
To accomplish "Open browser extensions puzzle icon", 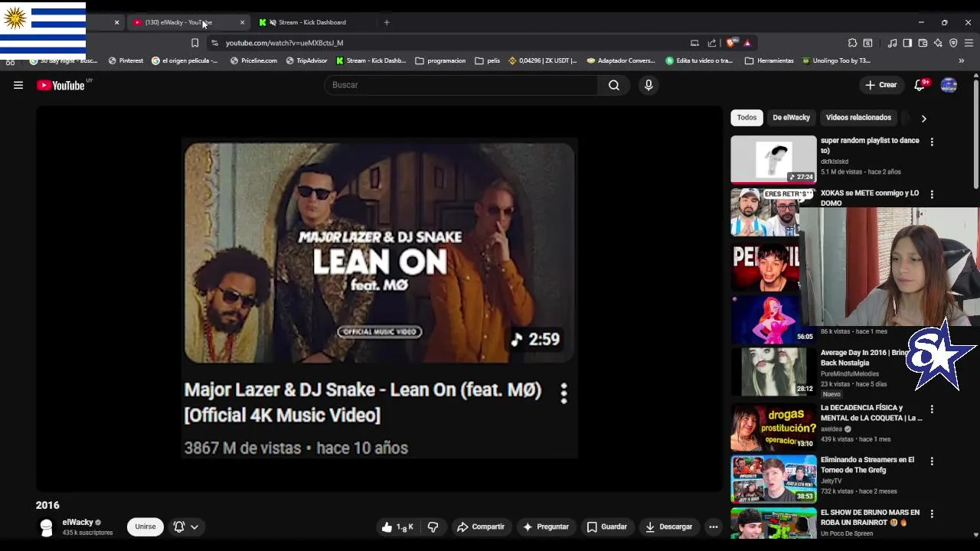I will click(852, 43).
